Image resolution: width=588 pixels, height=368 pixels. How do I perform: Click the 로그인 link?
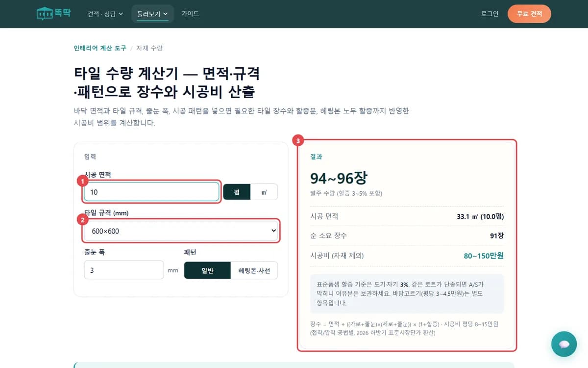pos(490,14)
